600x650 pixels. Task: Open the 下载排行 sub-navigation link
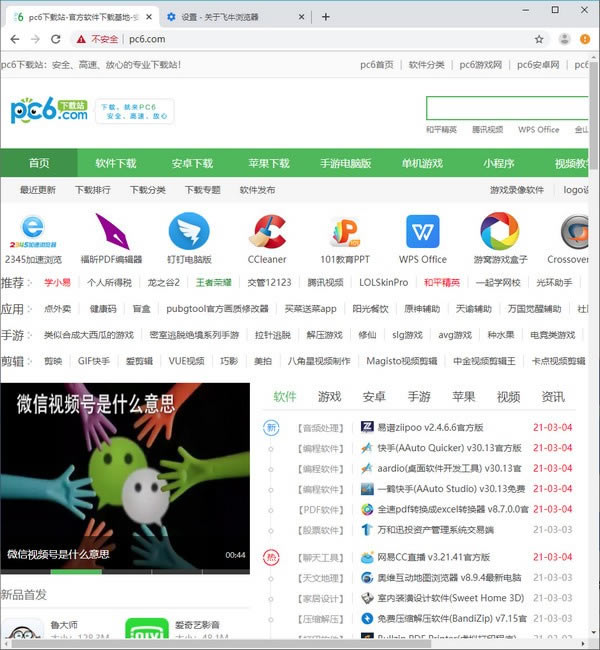tap(93, 190)
